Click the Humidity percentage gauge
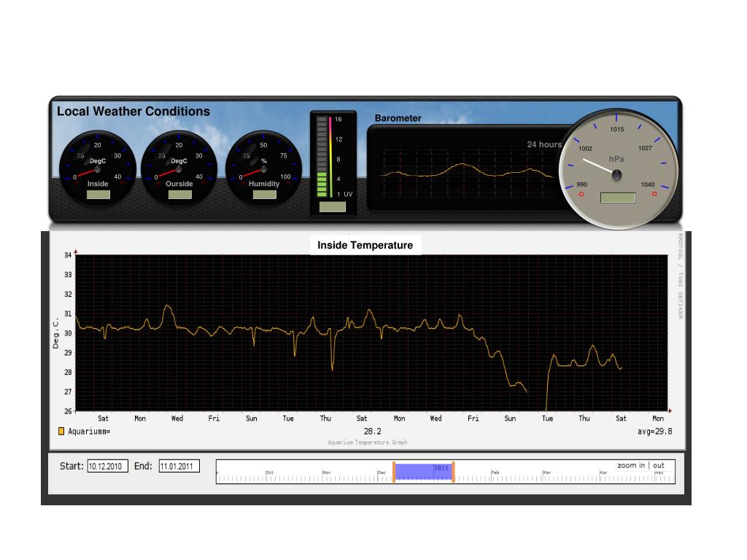The width and height of the screenshot is (747, 560). [263, 169]
